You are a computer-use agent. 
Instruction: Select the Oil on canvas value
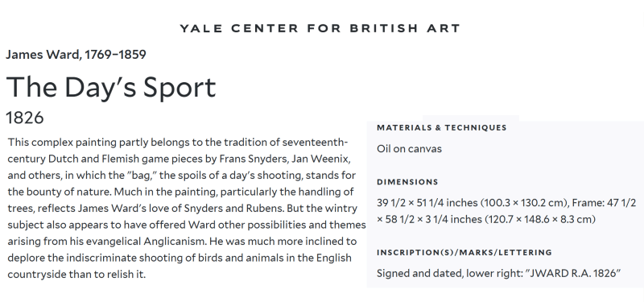pos(409,149)
